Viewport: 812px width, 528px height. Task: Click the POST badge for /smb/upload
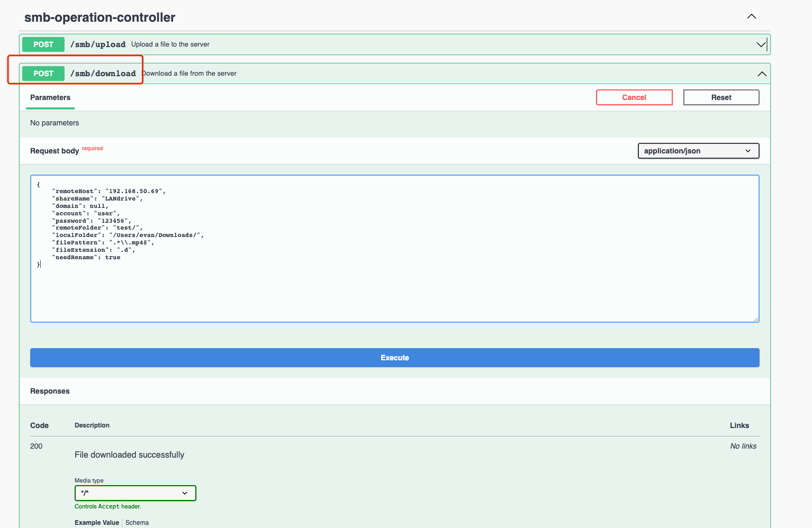pos(43,44)
